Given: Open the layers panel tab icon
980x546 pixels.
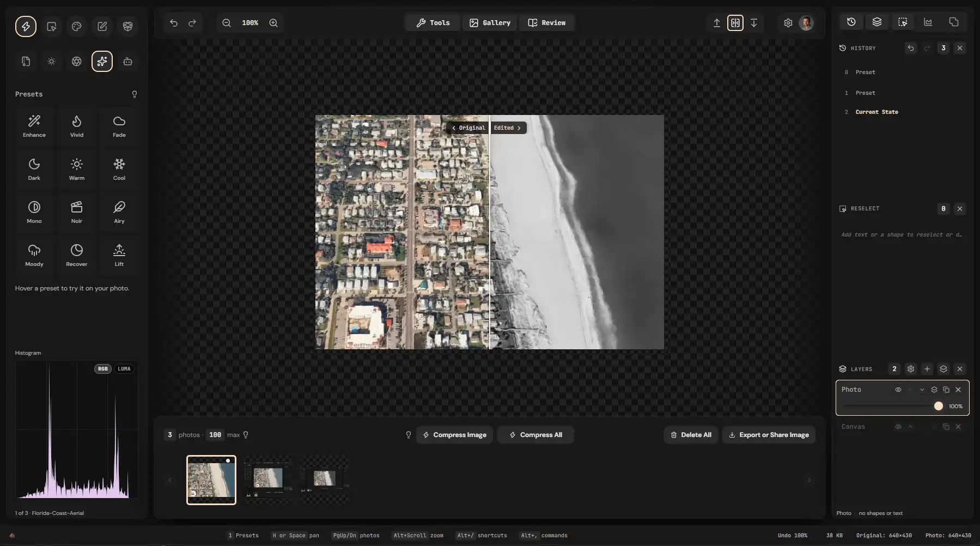Looking at the screenshot, I should tap(877, 22).
